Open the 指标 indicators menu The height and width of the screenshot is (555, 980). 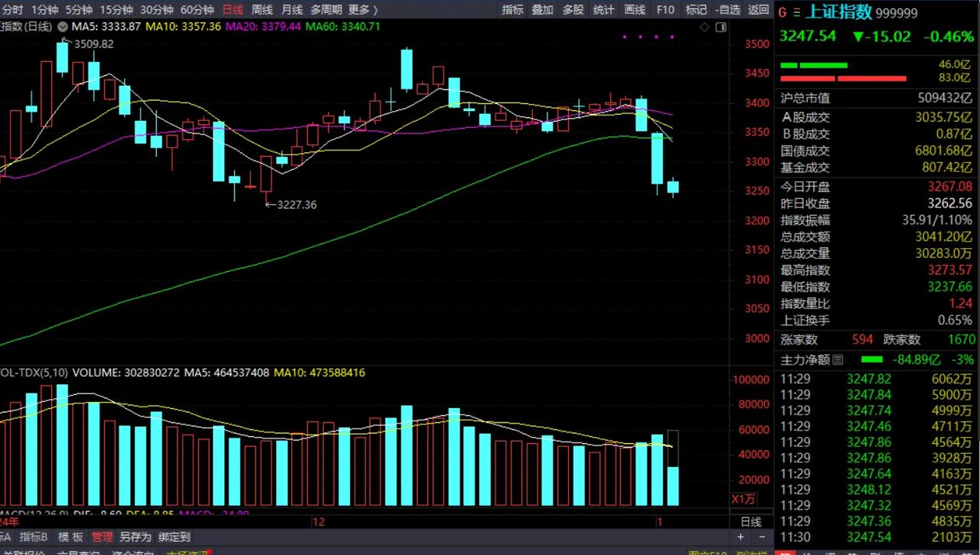[x=513, y=10]
